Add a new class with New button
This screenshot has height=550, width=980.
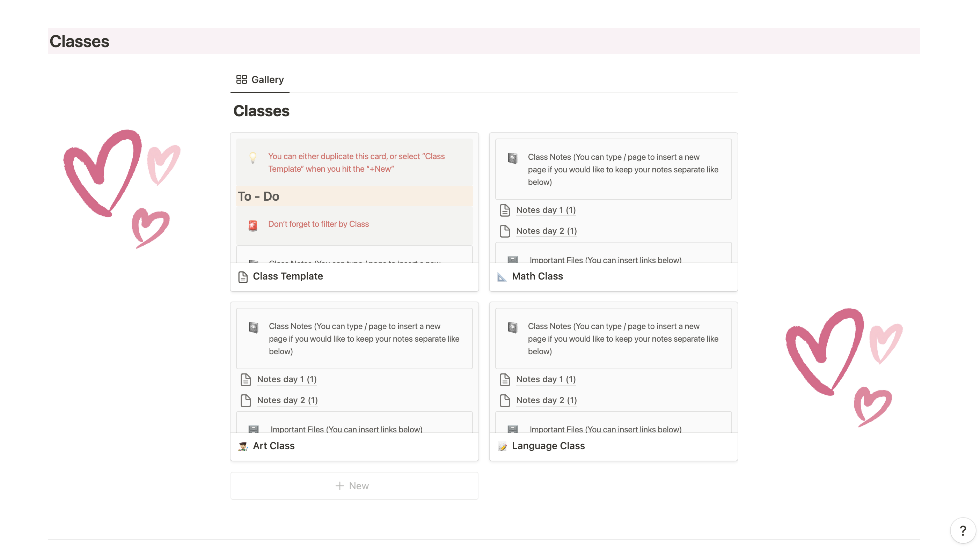(354, 486)
